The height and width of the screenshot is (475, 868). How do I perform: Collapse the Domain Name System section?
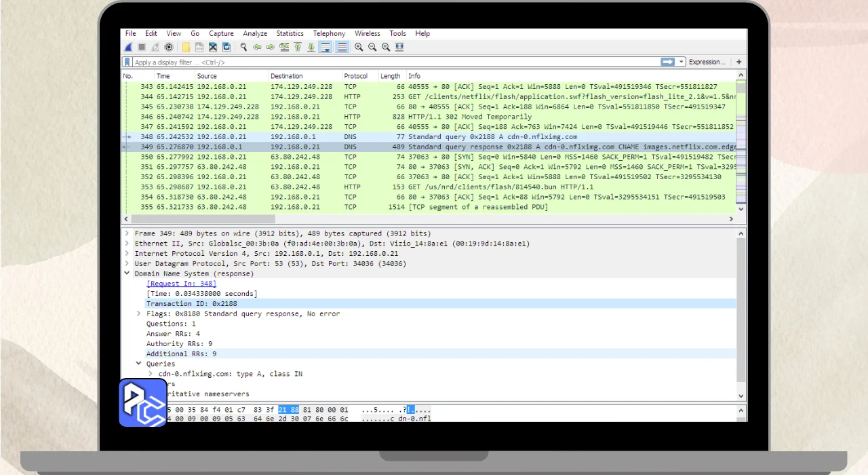(127, 273)
